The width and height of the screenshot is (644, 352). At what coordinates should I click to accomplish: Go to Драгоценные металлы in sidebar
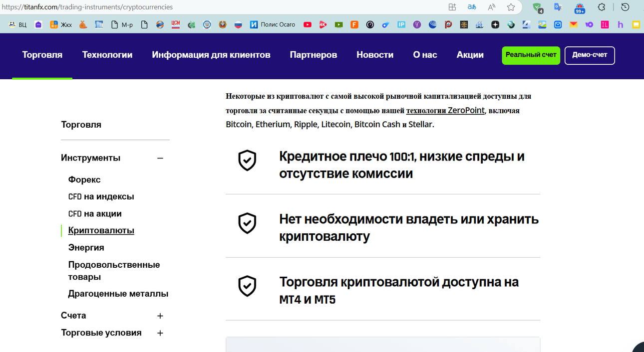point(118,294)
